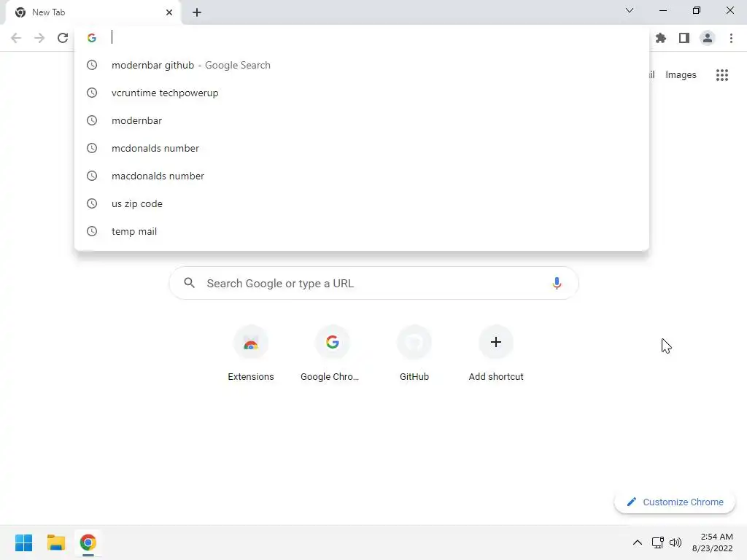
Task: Choose the 'temp mail' suggestion
Action: point(362,231)
